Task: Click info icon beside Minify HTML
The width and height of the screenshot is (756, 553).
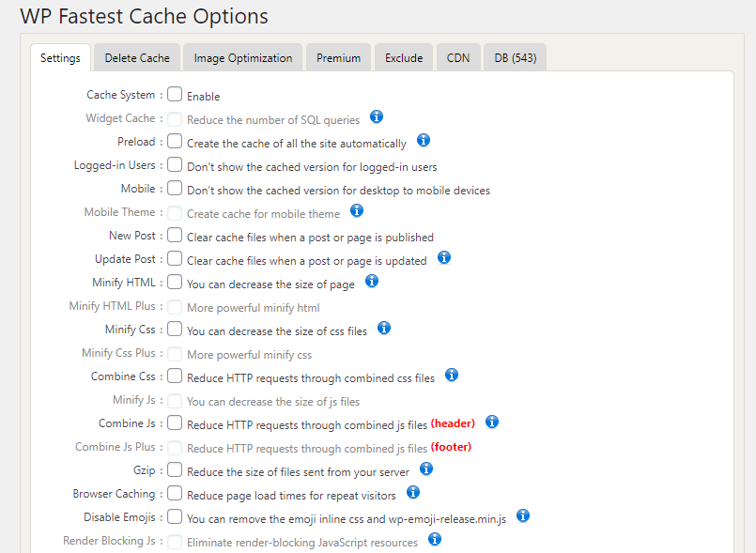Action: tap(372, 281)
